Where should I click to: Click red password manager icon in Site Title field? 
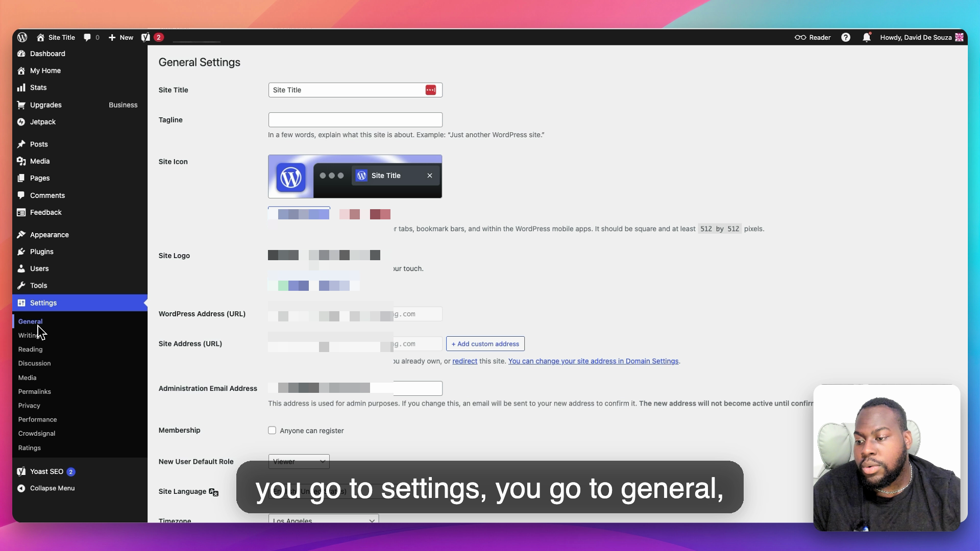tap(430, 90)
